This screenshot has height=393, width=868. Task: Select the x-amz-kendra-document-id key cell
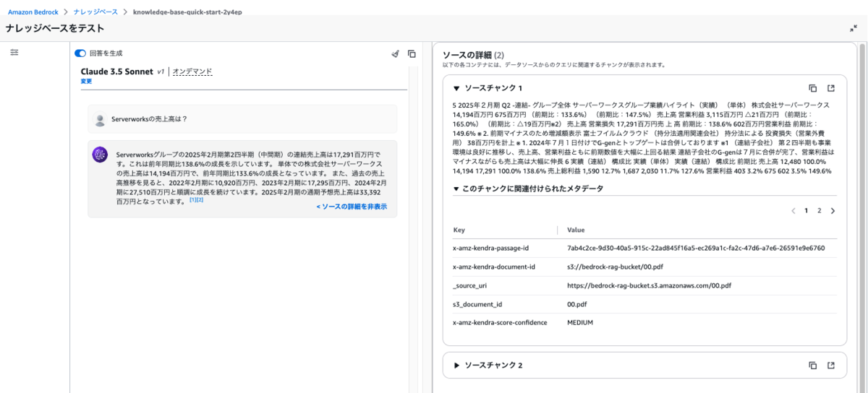point(494,267)
